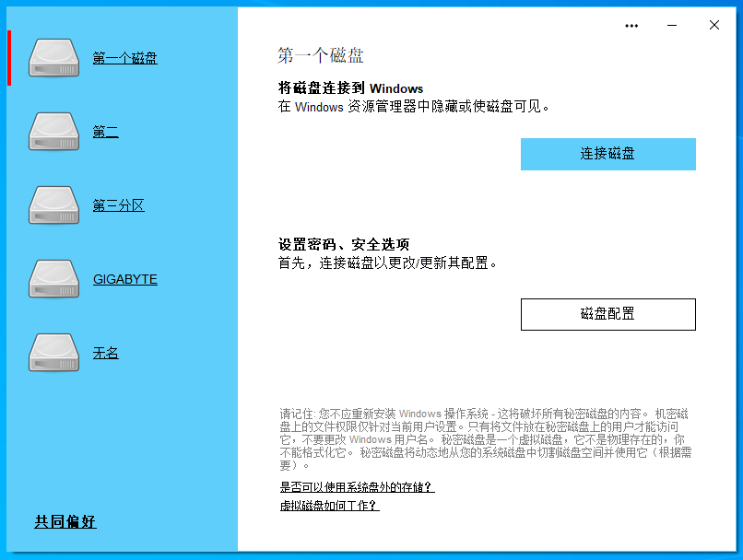This screenshot has height=560, width=743.
Task: Select the GIGABYTE text label
Action: (124, 279)
